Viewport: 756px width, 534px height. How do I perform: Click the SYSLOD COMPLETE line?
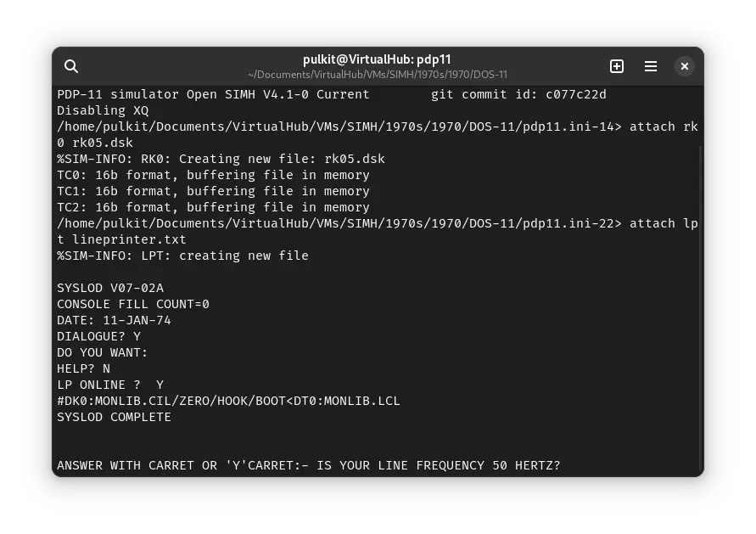coord(114,417)
